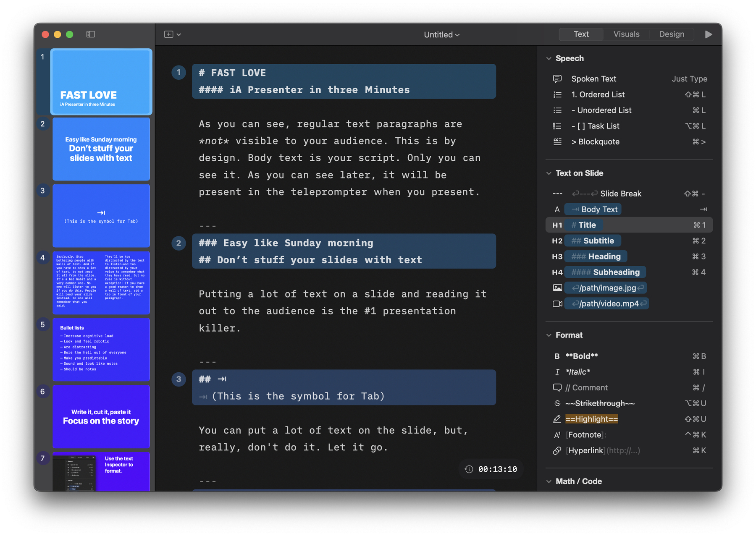The image size is (756, 536).
Task: Click slide number 2 badge in editor
Action: click(178, 243)
